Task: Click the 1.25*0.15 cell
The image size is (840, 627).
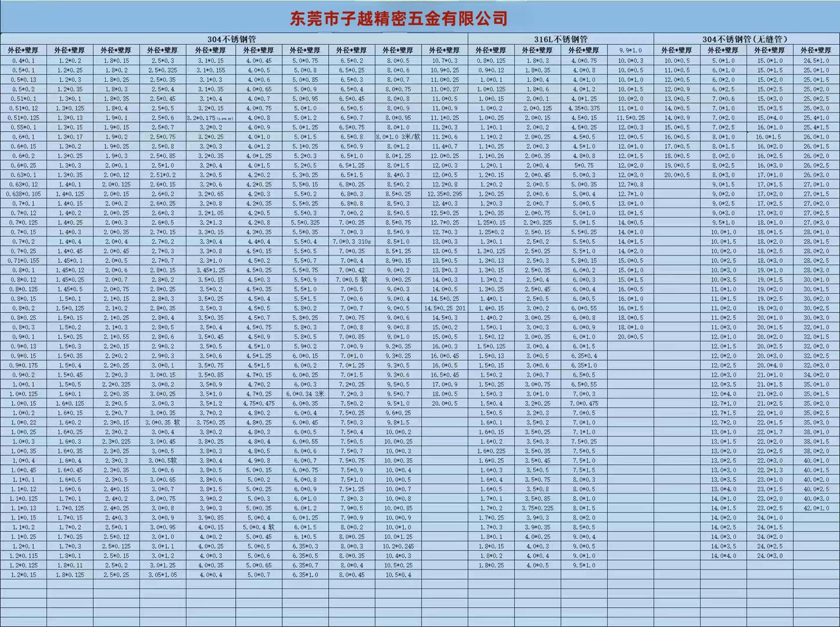Action: (491, 222)
